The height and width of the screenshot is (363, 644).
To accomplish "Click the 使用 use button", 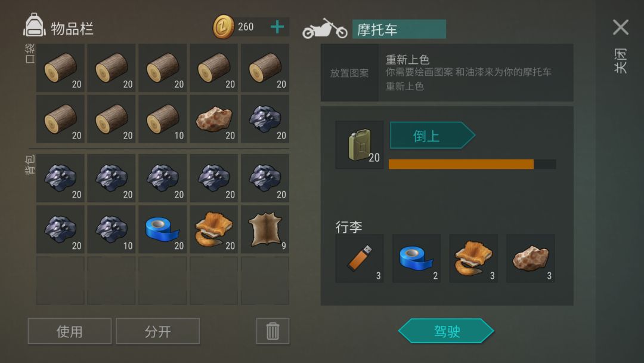I will tap(69, 331).
